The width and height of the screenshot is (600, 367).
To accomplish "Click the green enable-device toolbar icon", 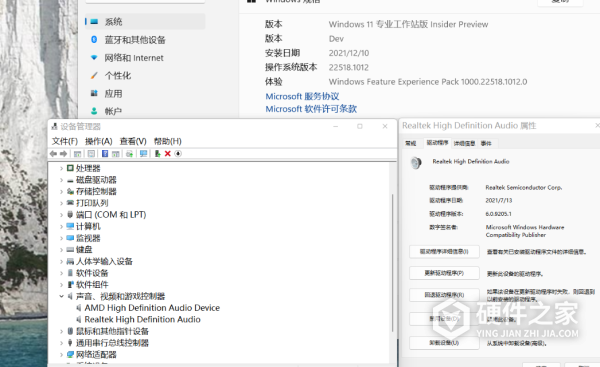I will [x=157, y=153].
